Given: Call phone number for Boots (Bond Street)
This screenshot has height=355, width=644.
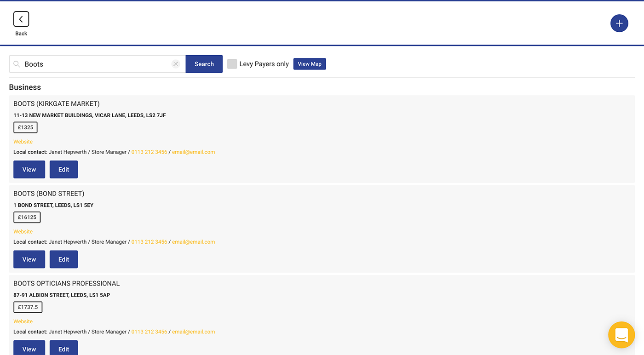Looking at the screenshot, I should coord(149,242).
